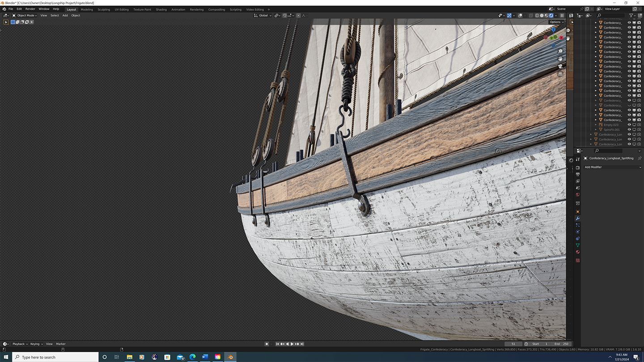Image resolution: width=644 pixels, height=362 pixels.
Task: Pause the viewport render preview
Action: [x=562, y=15]
